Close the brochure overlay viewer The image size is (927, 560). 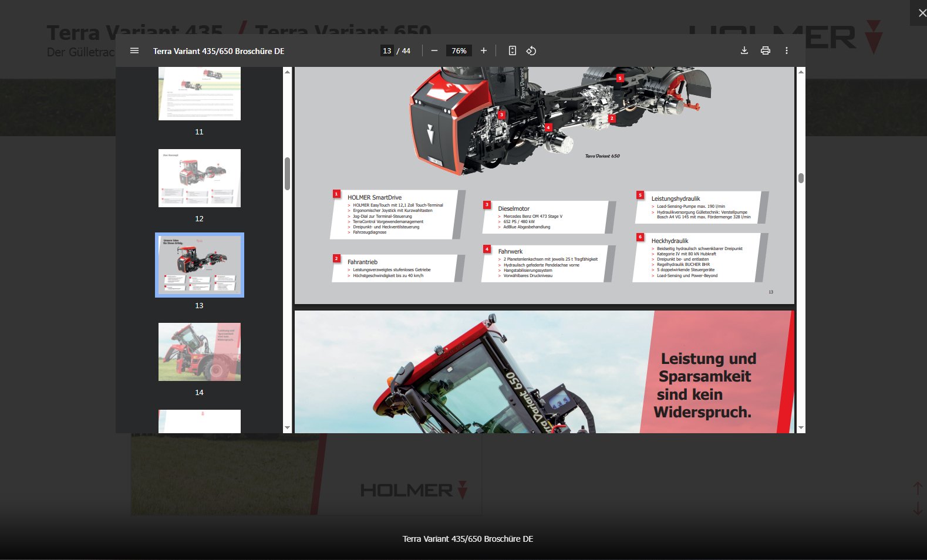click(920, 13)
